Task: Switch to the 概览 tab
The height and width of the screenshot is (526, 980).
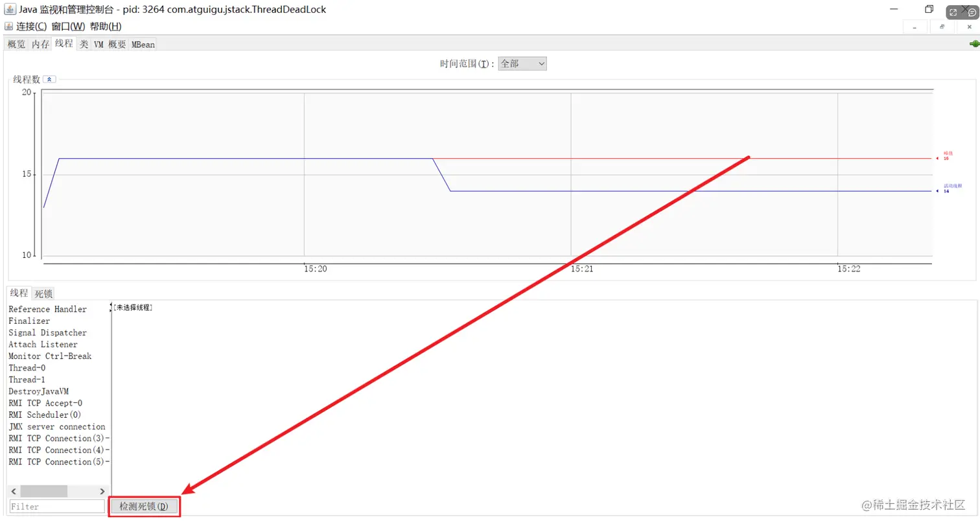Action: [x=16, y=45]
